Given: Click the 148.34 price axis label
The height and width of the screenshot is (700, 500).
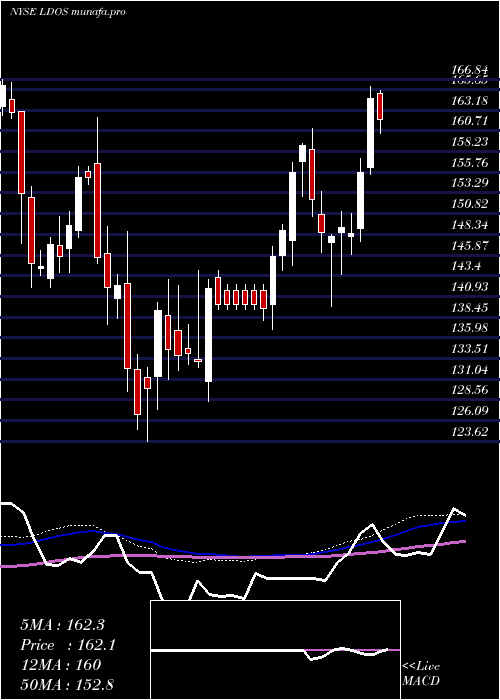Looking at the screenshot, I should tap(469, 225).
